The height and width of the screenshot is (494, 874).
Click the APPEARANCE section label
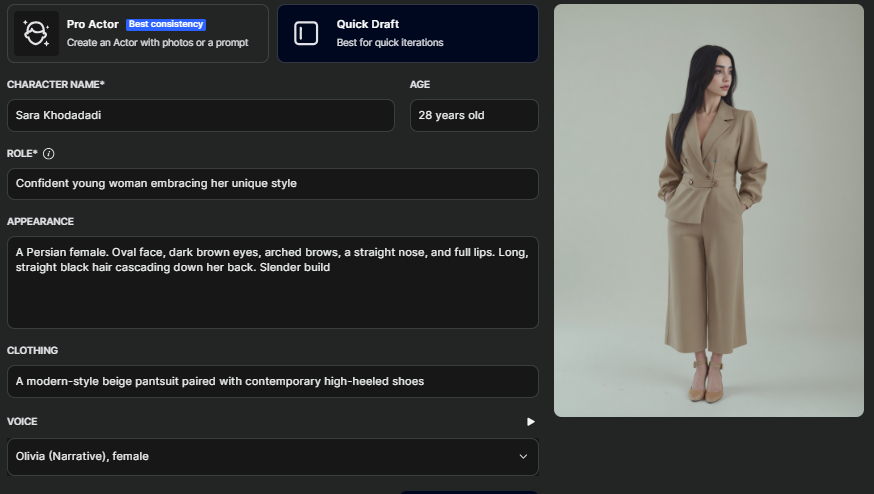[40, 222]
